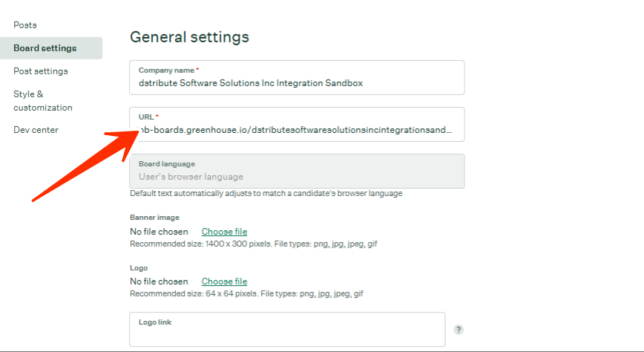Click "No file chosen" under Banner image

159,232
